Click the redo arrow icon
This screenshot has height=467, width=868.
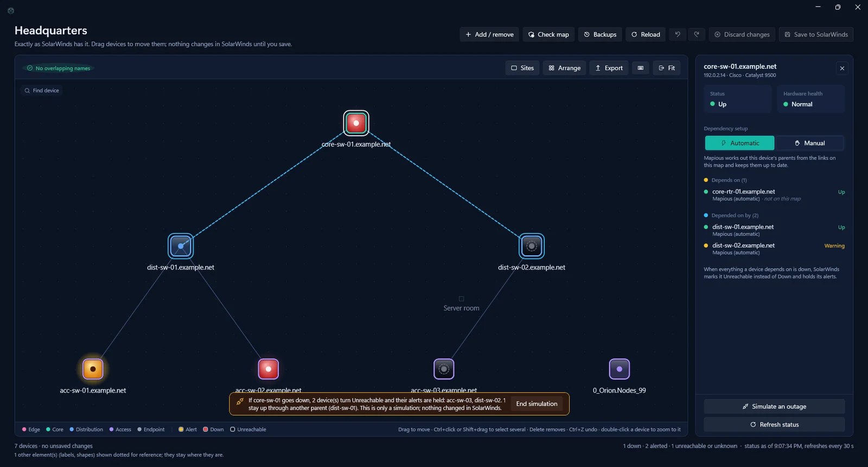(697, 34)
